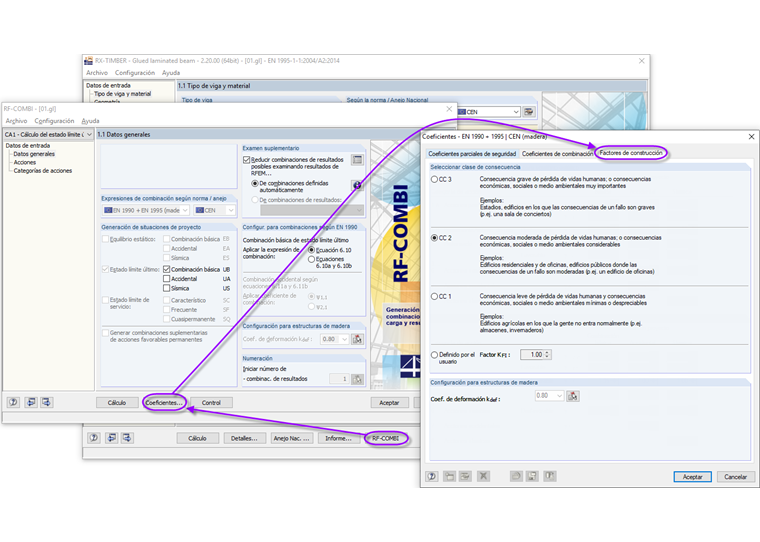This screenshot has height=542, width=760.
Task: Click the save floppy icon in the Coeficientes dialog
Action: pos(532,477)
